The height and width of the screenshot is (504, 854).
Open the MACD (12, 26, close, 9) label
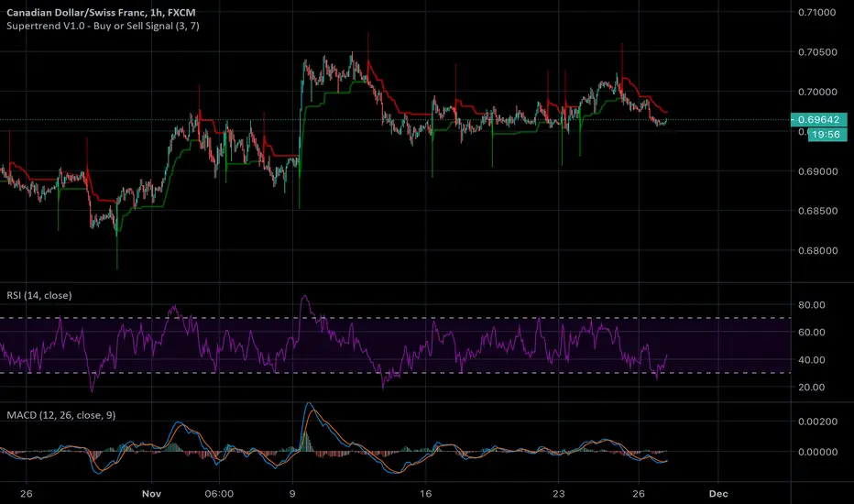[61, 415]
